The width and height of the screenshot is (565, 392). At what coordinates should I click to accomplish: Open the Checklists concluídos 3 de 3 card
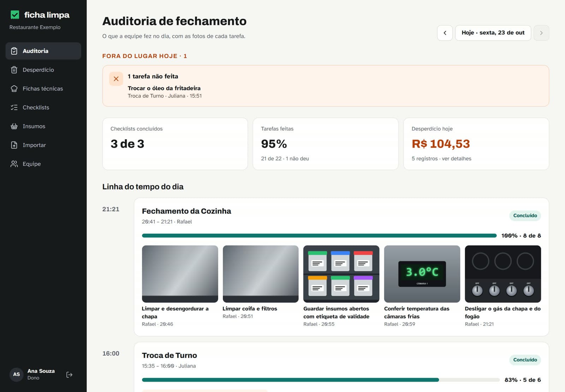click(x=175, y=144)
